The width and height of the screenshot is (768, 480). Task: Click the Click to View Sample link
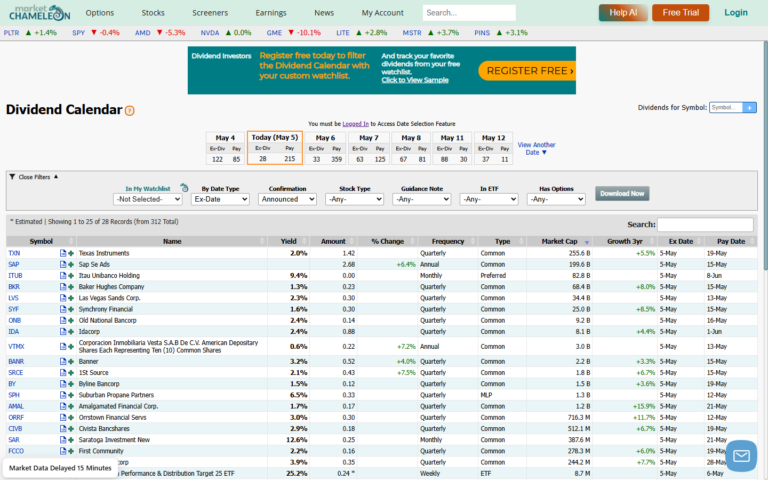pos(415,80)
